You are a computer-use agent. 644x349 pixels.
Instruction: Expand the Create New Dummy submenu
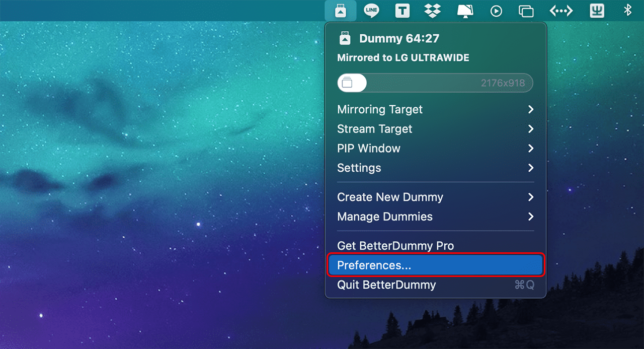[x=435, y=197]
